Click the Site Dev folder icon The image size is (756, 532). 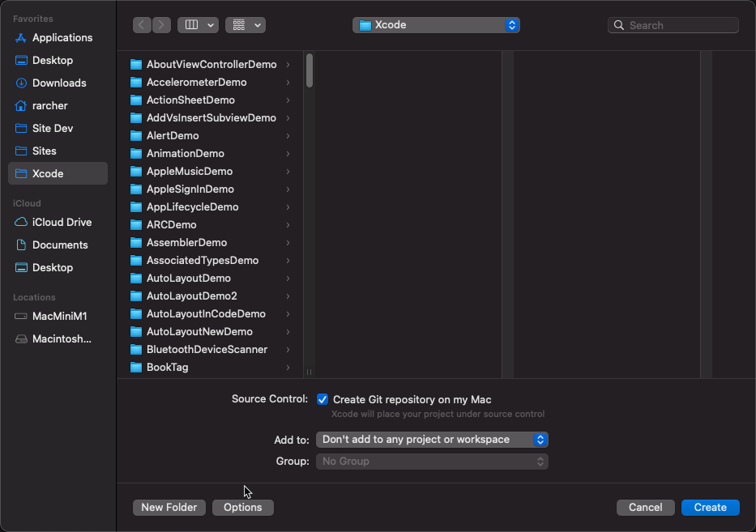tap(21, 128)
